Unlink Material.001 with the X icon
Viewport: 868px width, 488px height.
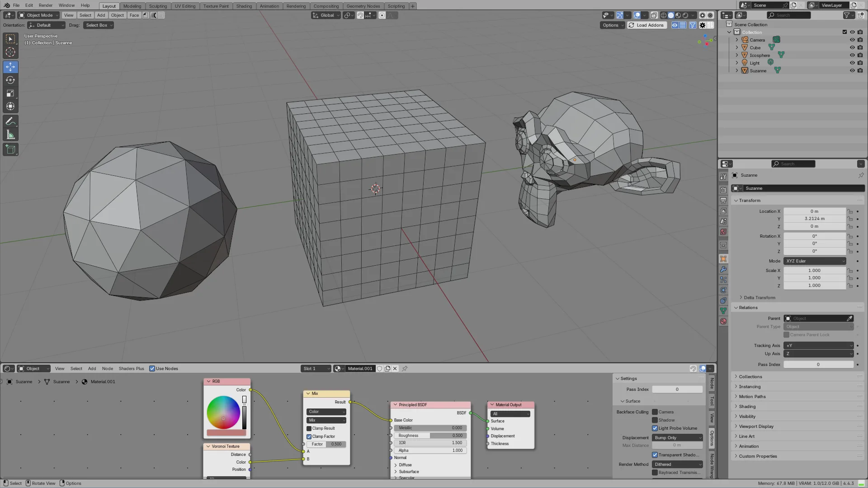point(395,369)
